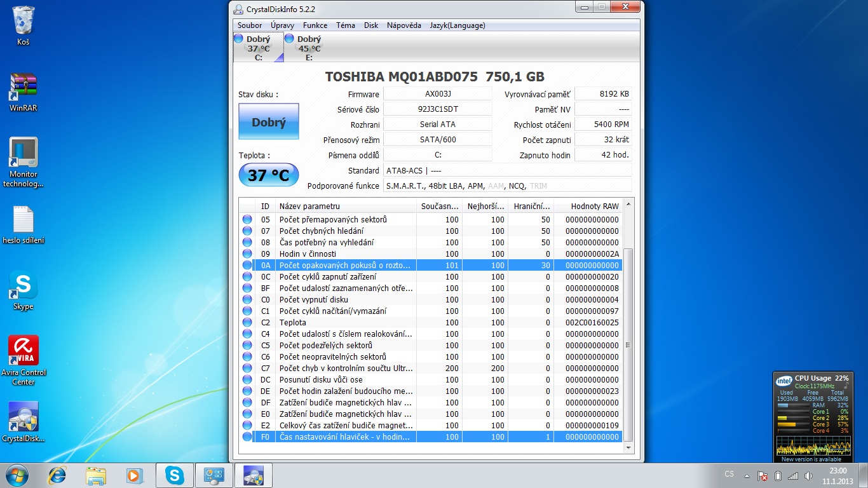This screenshot has height=488, width=868.
Task: Launch Internet Explorer from the taskbar
Action: click(x=58, y=475)
